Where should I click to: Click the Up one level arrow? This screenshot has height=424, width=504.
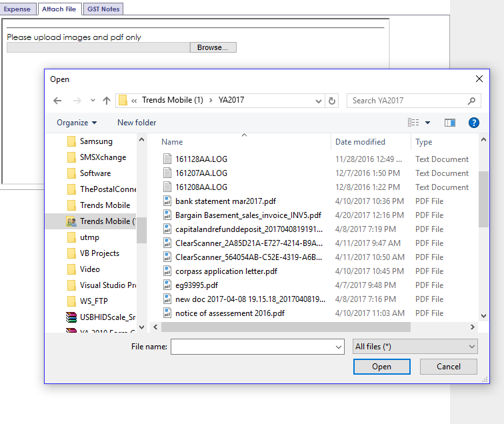pyautogui.click(x=107, y=101)
